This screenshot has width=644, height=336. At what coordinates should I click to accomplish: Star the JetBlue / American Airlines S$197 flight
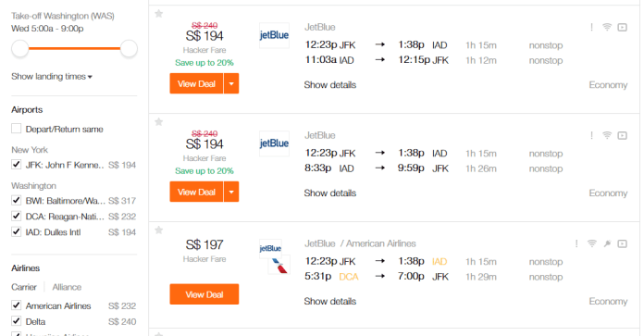pyautogui.click(x=159, y=230)
